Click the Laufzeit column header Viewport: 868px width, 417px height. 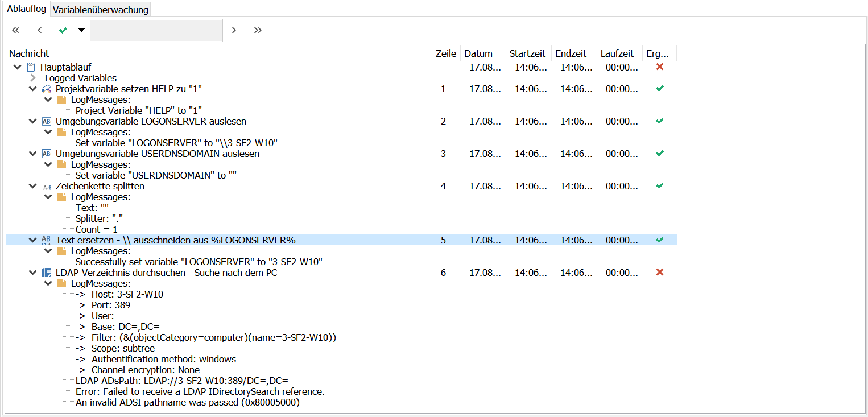[x=618, y=53]
